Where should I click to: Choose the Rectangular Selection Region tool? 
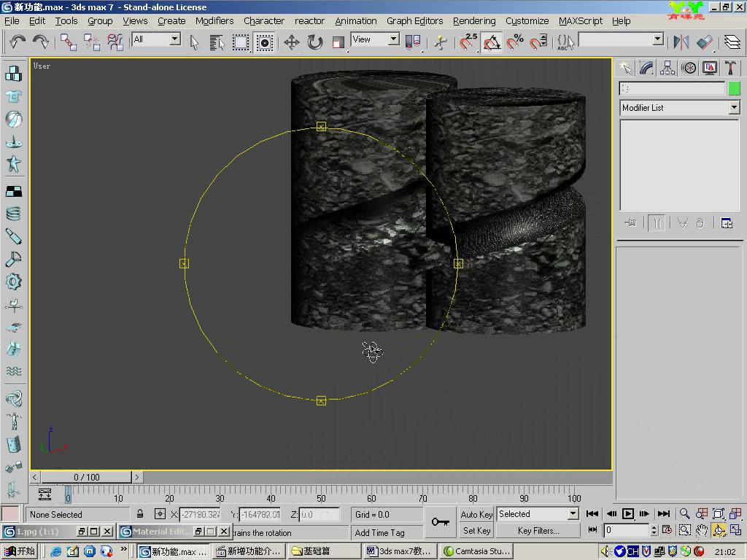(241, 42)
